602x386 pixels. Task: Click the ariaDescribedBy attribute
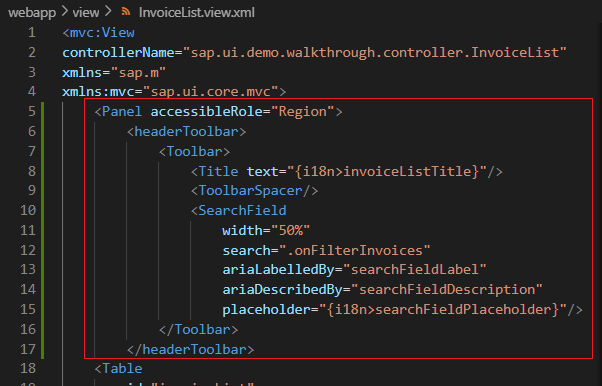(x=282, y=289)
